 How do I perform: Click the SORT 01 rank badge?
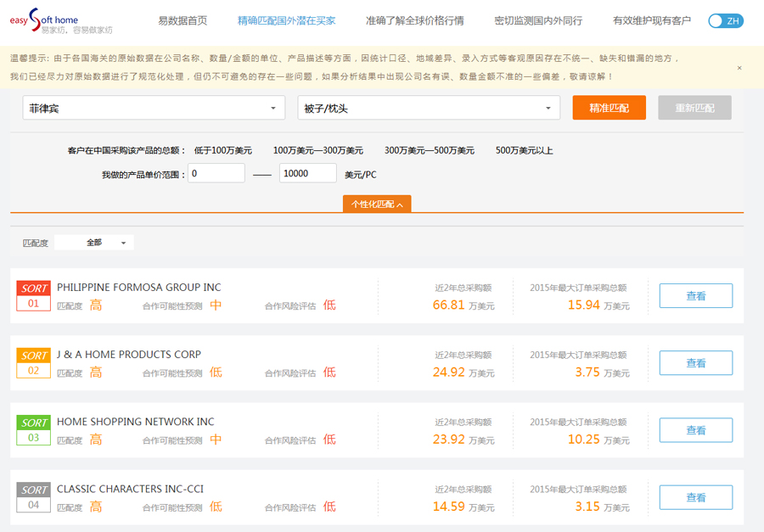(34, 296)
